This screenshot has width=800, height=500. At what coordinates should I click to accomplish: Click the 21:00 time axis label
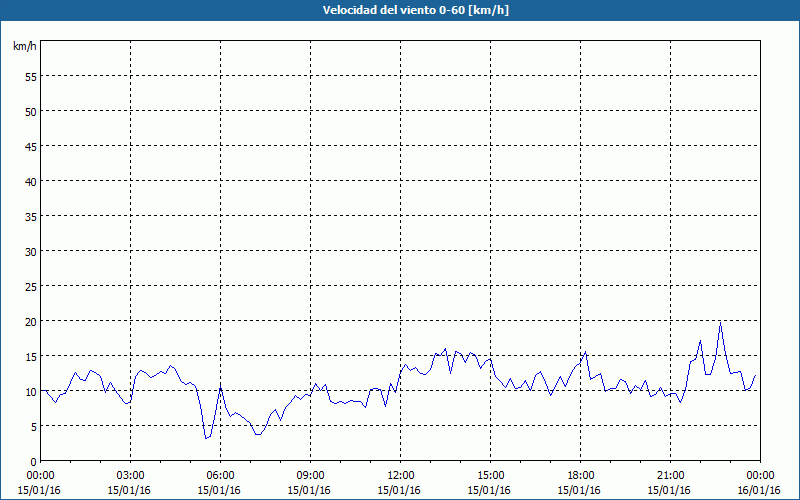click(670, 476)
